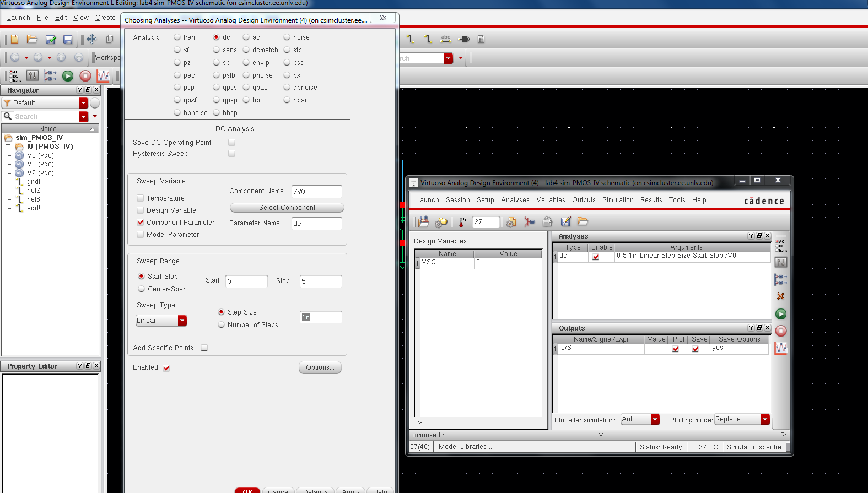Click Delete orange X icon in ADE sidebar
This screenshot has height=493, width=868.
[x=780, y=296]
